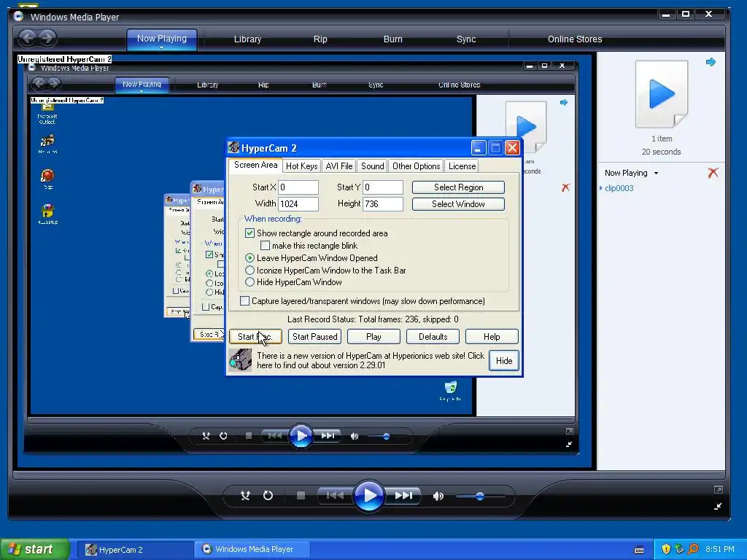Viewport: 747px width, 560px height.
Task: Click next-track button in nested recorded player
Action: point(328,436)
